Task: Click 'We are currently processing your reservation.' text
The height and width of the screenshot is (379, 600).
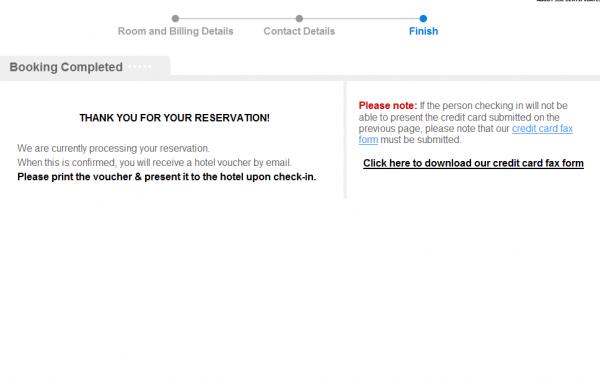Action: [x=113, y=148]
